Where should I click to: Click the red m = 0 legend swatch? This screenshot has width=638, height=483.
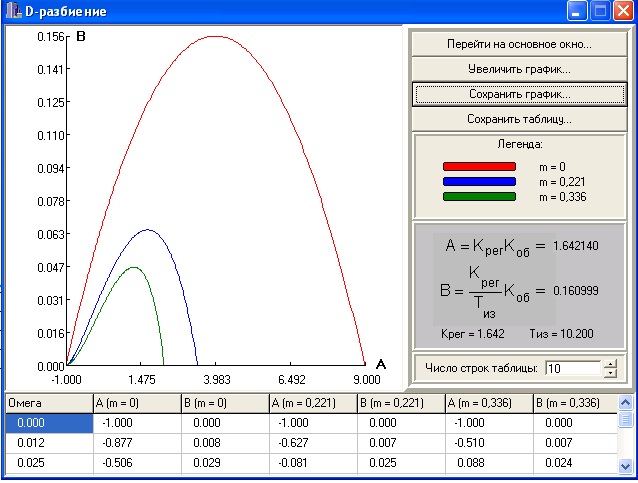[x=479, y=166]
